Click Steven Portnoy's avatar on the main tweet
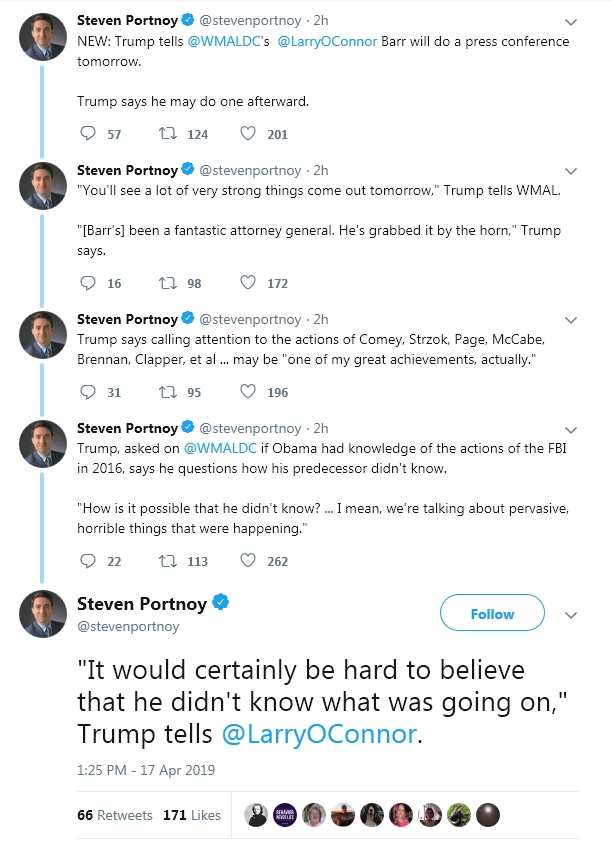Screen dimensions: 612x851 pyautogui.click(x=44, y=614)
